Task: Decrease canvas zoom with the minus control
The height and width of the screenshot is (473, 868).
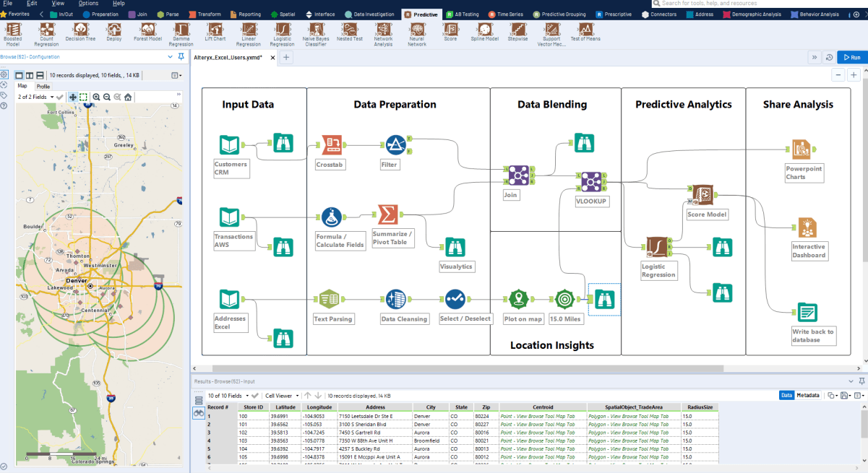Action: pos(838,74)
